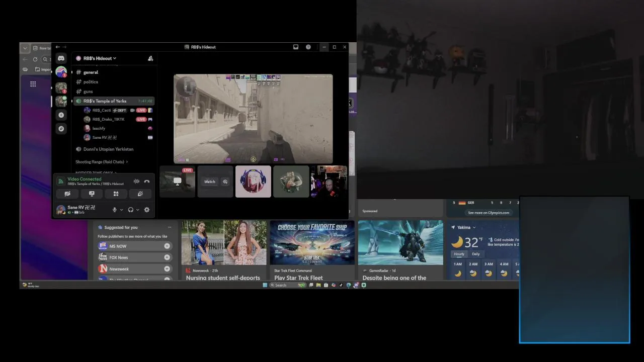
Task: Open input device options arrow beside microphone
Action: pos(121,210)
